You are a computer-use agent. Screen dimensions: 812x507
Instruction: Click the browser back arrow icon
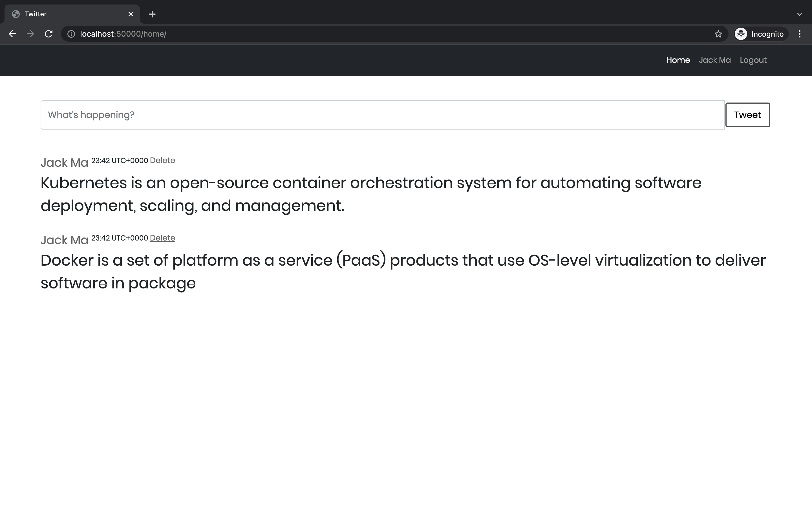click(x=12, y=34)
